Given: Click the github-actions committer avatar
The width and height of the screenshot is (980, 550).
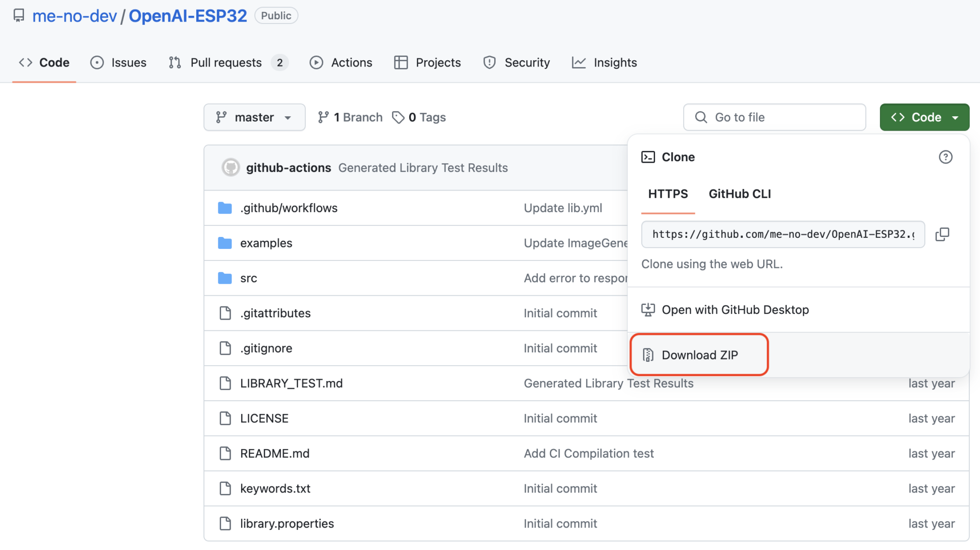Looking at the screenshot, I should (231, 168).
